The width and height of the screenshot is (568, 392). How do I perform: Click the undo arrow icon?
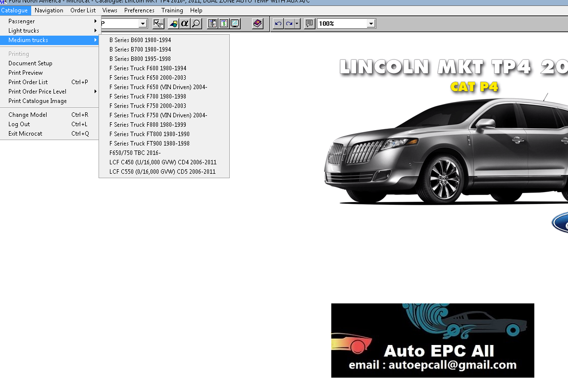(278, 24)
